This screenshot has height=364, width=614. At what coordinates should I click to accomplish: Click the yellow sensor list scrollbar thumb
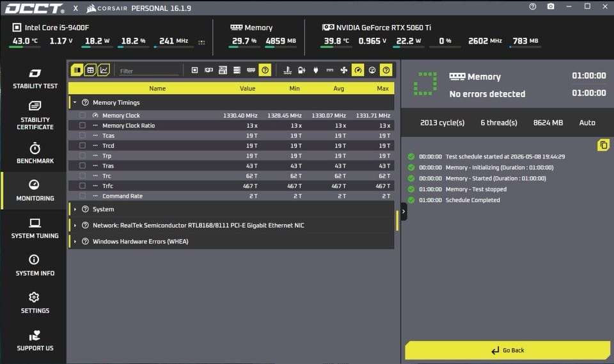click(x=397, y=221)
